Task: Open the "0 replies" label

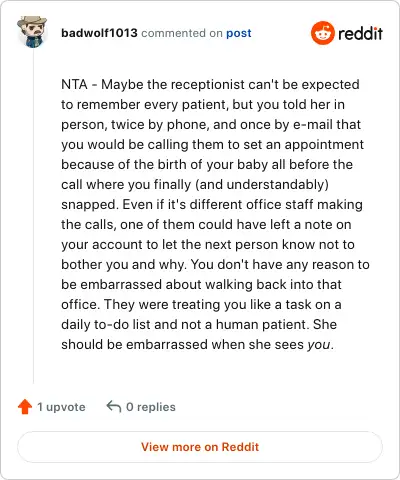Action: point(151,407)
